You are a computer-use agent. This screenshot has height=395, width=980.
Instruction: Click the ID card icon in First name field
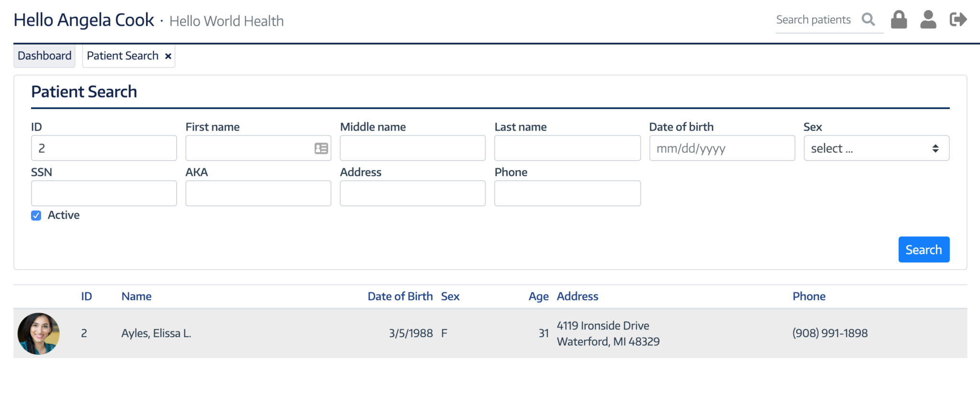[x=321, y=149]
